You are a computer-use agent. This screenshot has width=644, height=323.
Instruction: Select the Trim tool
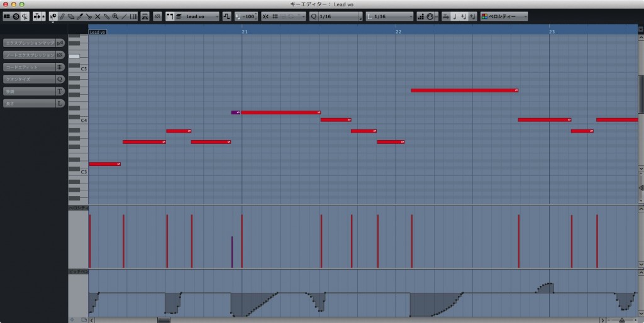tap(80, 16)
